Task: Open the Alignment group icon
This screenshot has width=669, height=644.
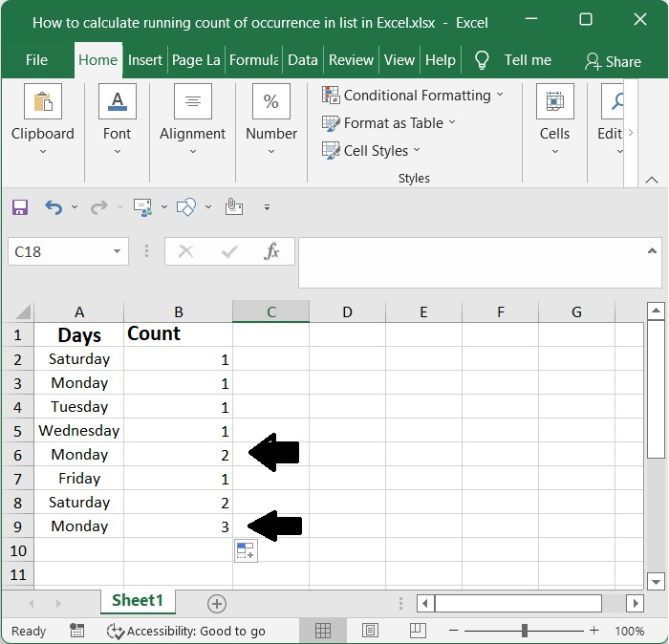Action: tap(192, 101)
